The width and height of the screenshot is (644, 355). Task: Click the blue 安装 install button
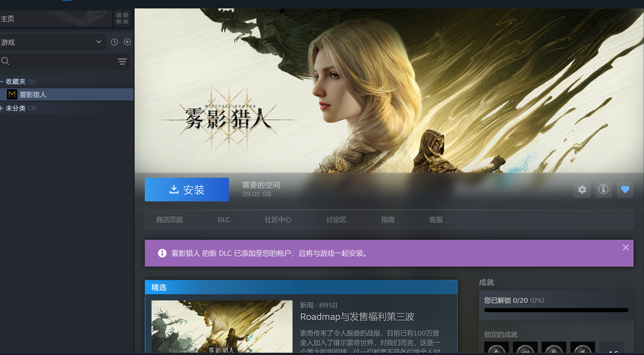187,189
